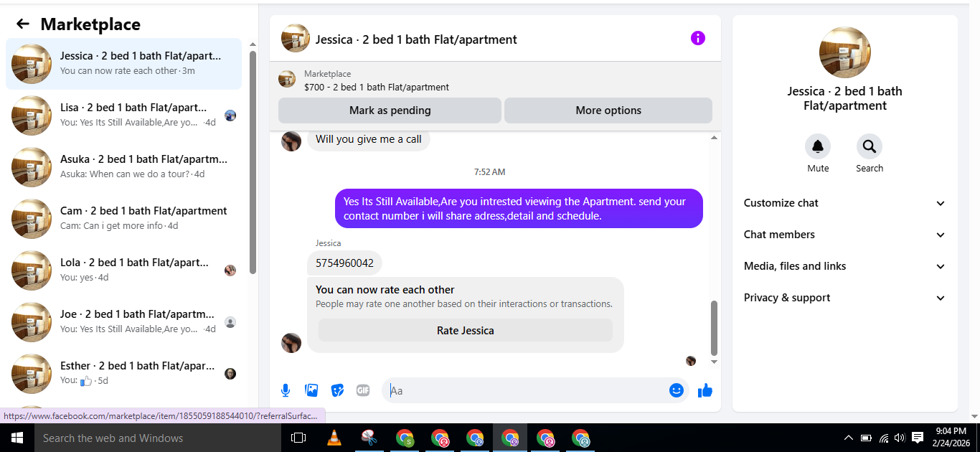The height and width of the screenshot is (452, 980).
Task: Mute this conversation with bell icon
Action: coord(818,146)
